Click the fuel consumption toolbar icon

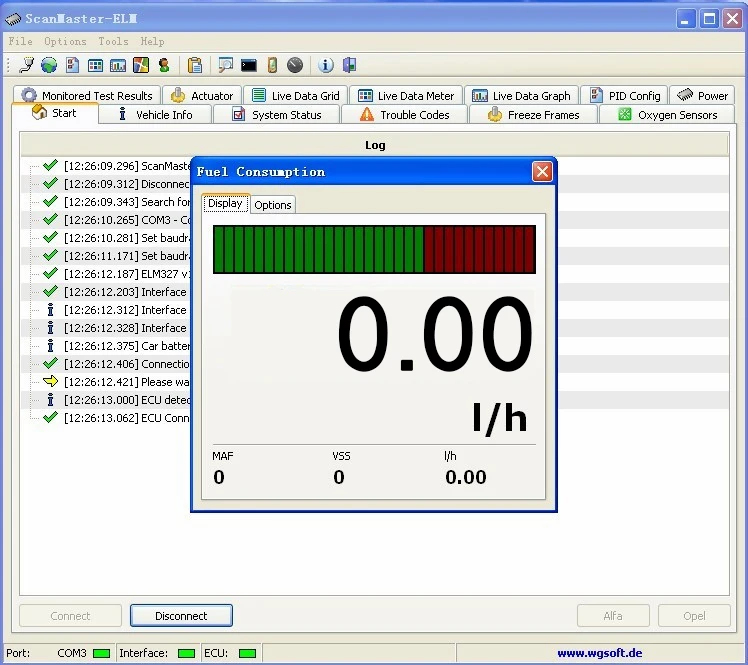[272, 65]
